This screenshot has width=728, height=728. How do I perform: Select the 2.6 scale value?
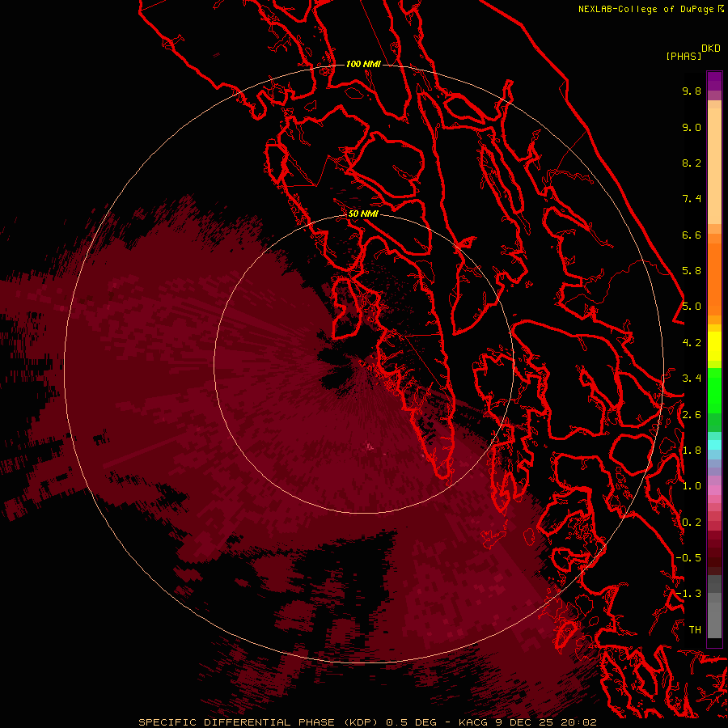(692, 415)
